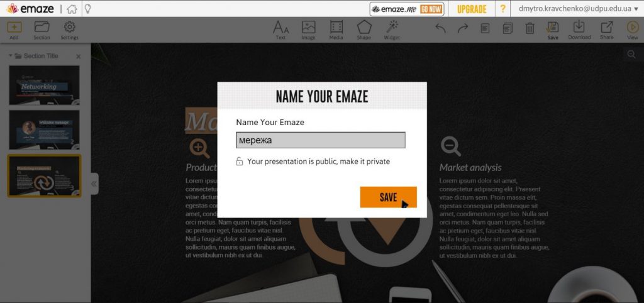View the presentation in play mode

click(x=633, y=31)
